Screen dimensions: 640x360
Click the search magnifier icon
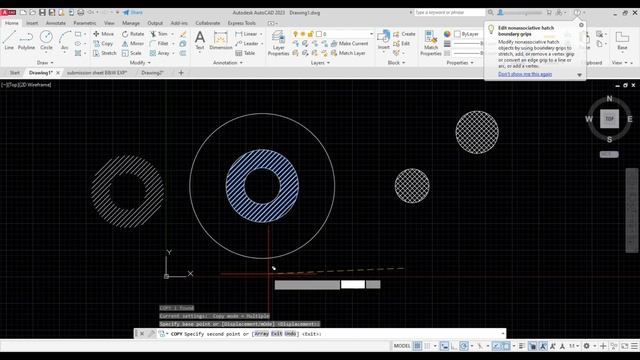coord(491,13)
